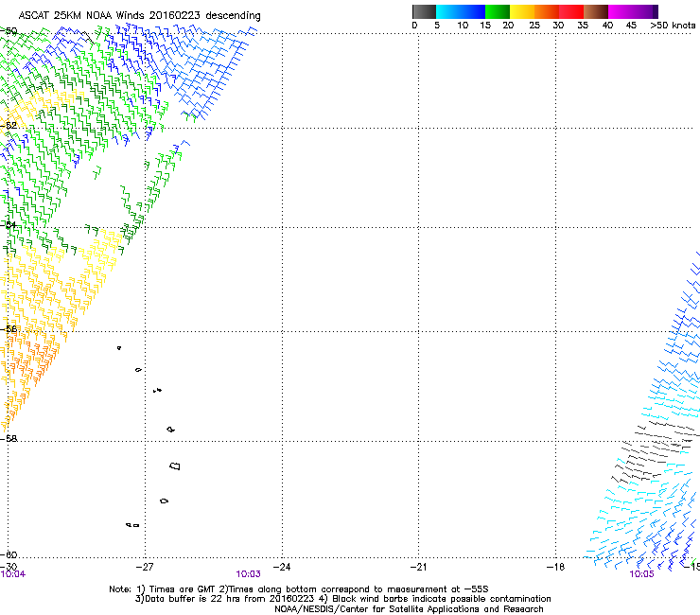Select the red 30–35 knot legend segment

tap(571, 11)
